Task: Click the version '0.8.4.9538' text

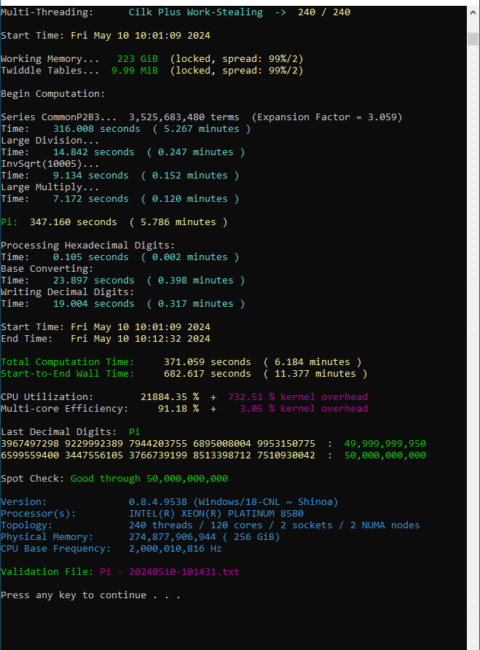Action: point(158,502)
